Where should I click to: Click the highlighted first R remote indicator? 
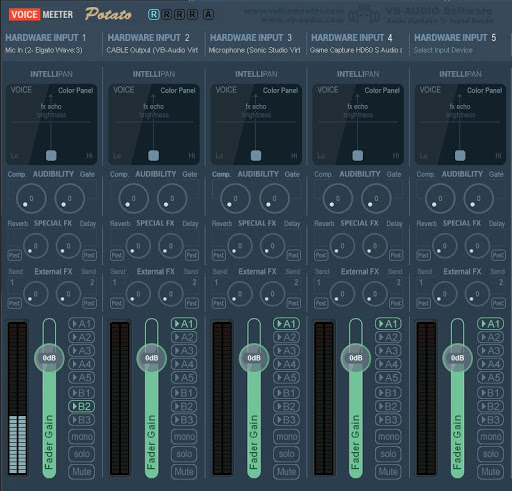[x=153, y=14]
